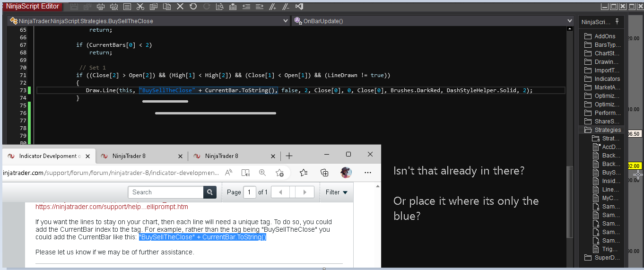Open the Perform... folder in the explorer
Viewport: 644px width, 270px height.
pos(602,113)
